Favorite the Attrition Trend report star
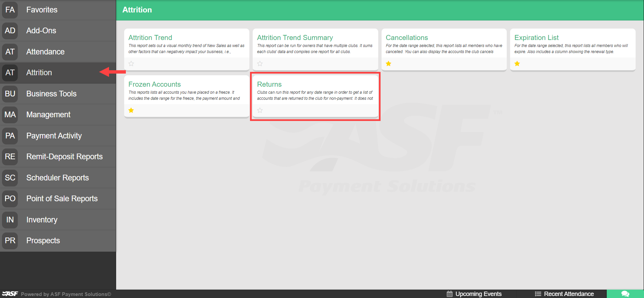The height and width of the screenshot is (298, 644). (131, 63)
